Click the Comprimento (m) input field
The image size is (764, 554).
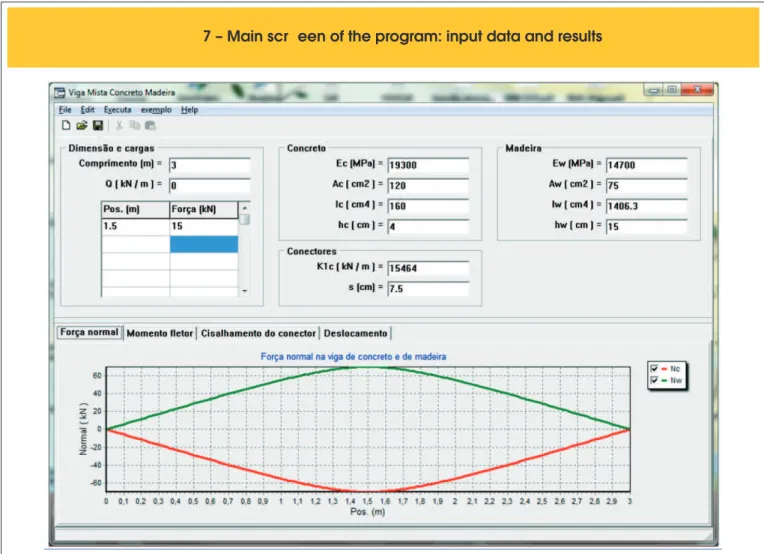click(x=210, y=165)
